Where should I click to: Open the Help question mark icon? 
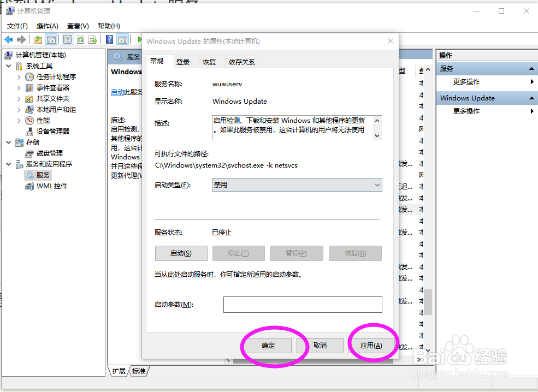coord(109,39)
